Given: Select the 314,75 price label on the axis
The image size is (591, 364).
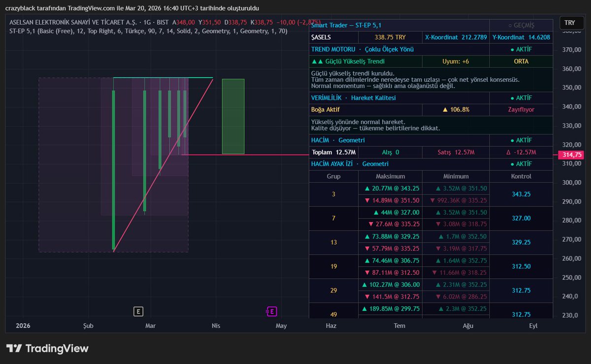Looking at the screenshot, I should point(572,155).
